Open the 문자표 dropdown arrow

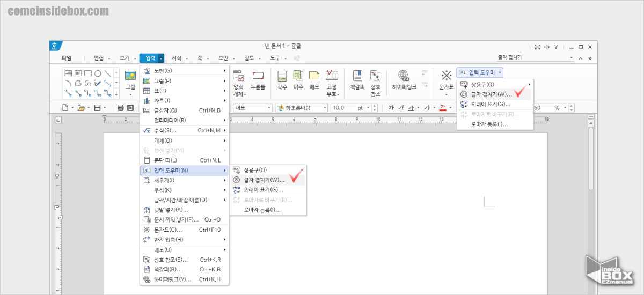447,94
